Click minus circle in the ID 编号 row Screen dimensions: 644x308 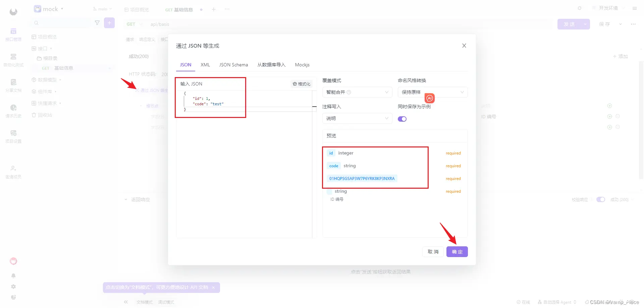click(x=618, y=117)
